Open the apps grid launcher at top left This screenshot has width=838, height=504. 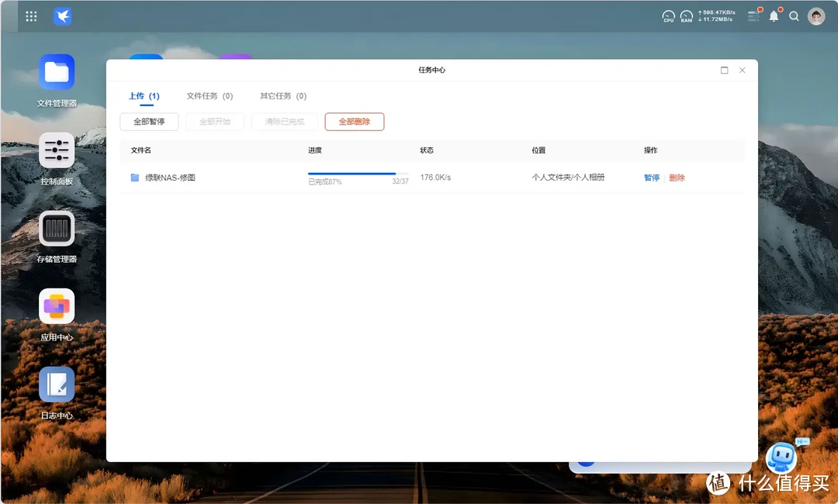click(x=31, y=16)
